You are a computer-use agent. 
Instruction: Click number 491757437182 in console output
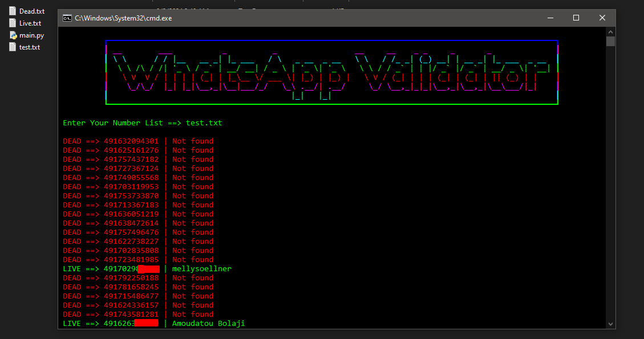coord(131,159)
